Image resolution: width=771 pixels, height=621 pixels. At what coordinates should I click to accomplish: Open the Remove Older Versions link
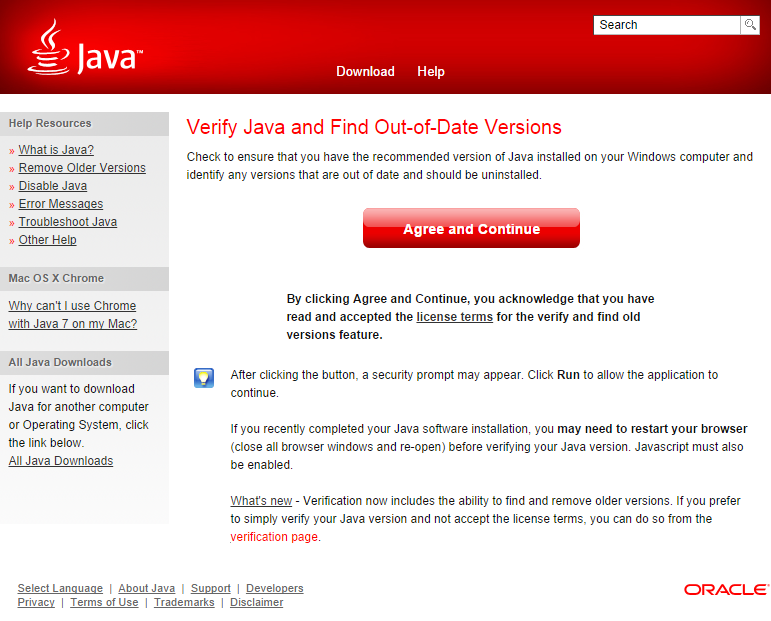pos(82,168)
